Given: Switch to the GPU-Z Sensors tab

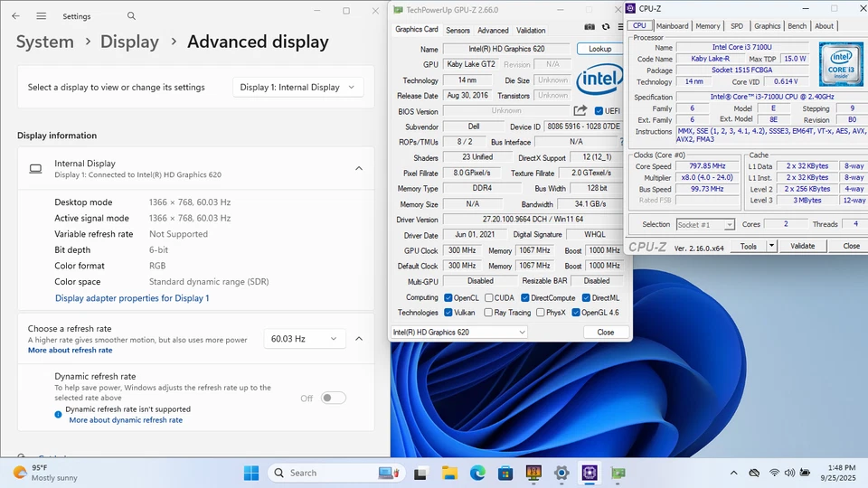Looking at the screenshot, I should pos(458,31).
